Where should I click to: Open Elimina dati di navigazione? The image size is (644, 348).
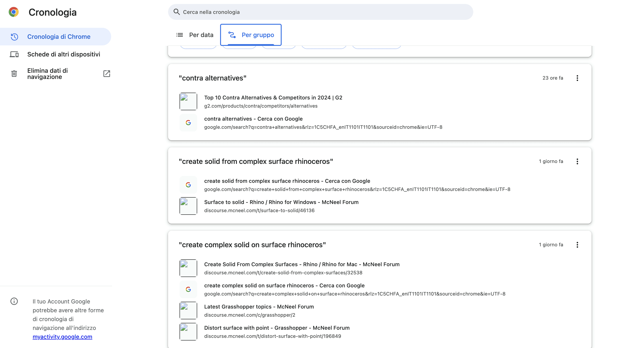pyautogui.click(x=56, y=73)
